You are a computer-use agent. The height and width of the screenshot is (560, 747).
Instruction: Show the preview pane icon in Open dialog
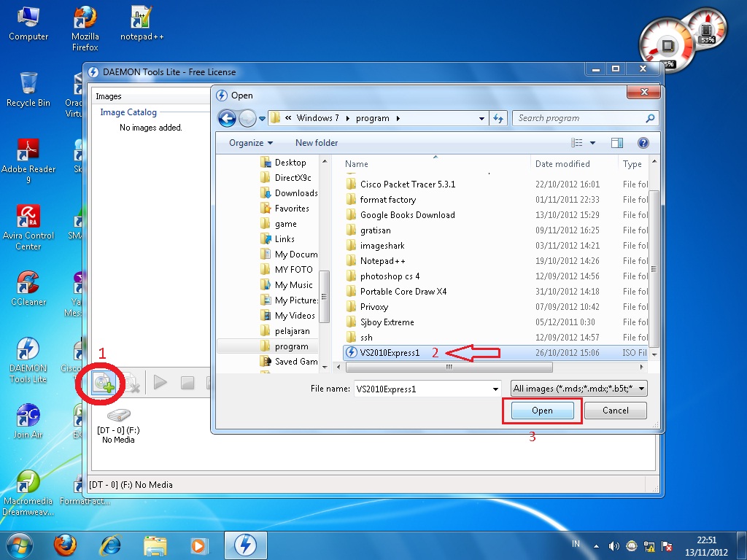[616, 143]
